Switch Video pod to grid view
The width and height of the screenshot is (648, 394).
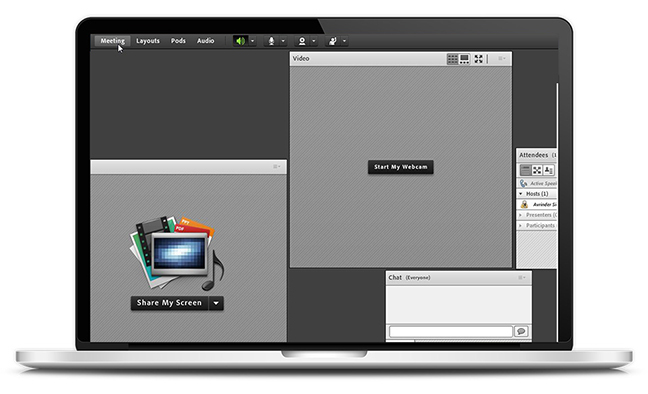coord(453,59)
